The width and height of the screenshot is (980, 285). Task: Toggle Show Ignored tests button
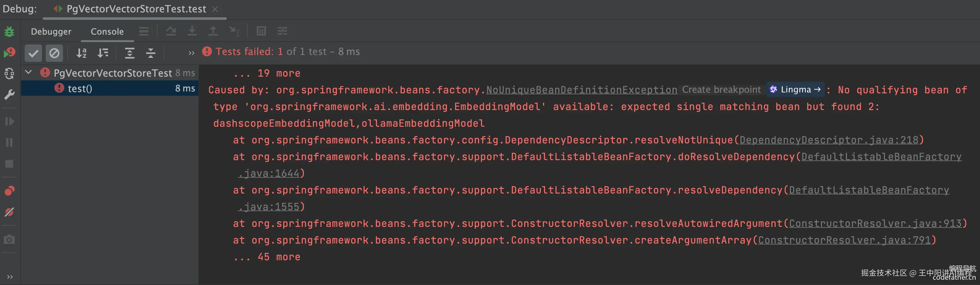54,53
